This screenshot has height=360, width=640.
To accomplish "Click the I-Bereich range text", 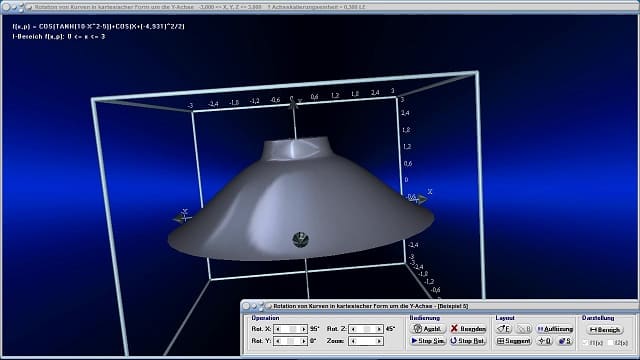I will tap(59, 36).
